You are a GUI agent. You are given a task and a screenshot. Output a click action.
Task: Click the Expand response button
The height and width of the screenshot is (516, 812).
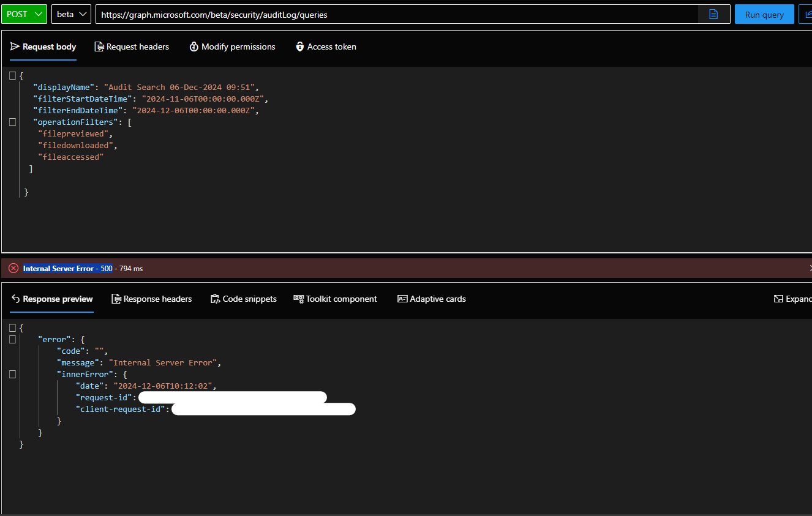(x=792, y=299)
